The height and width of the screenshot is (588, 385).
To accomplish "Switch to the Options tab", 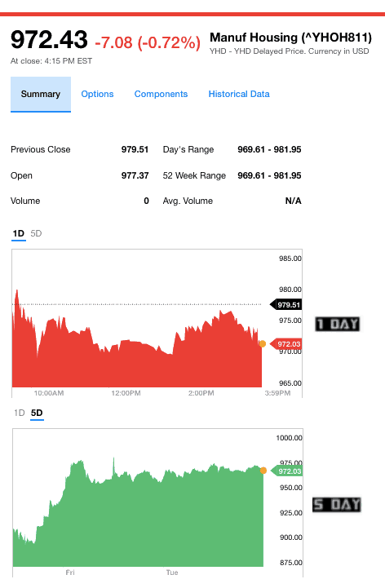I will click(x=97, y=94).
